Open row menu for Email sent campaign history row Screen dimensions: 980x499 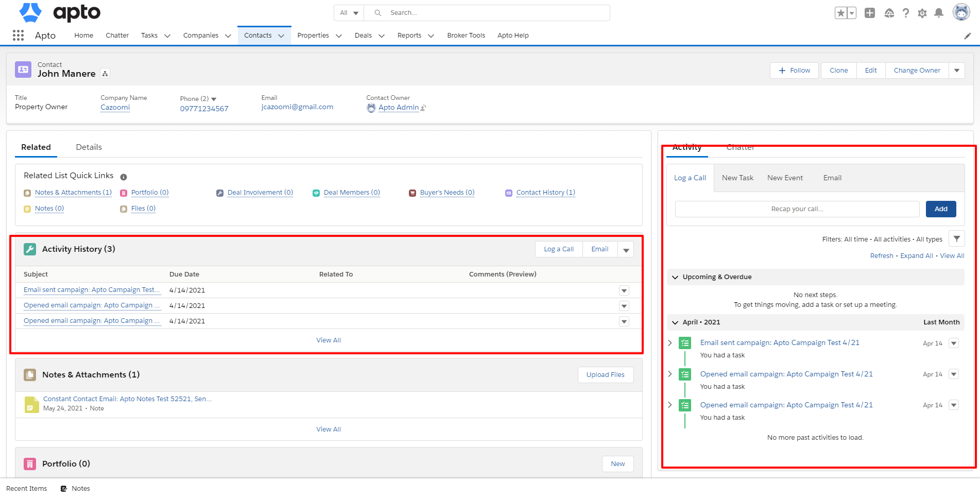tap(624, 291)
